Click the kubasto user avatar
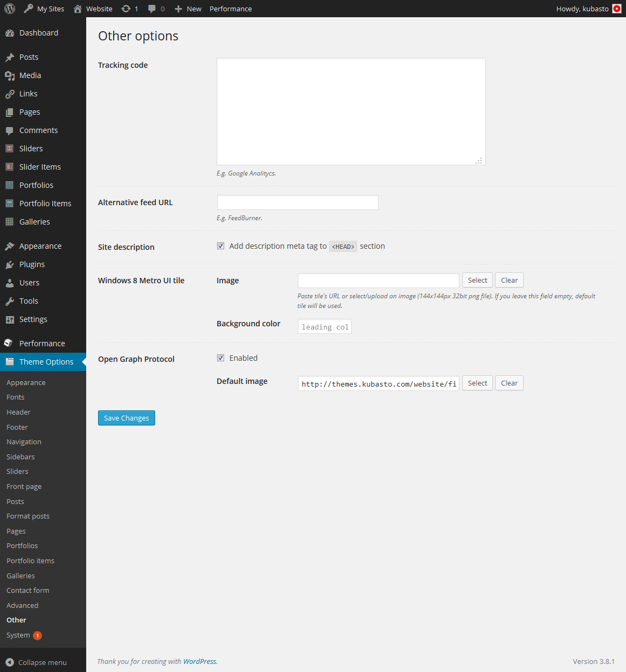The height and width of the screenshot is (672, 626). click(x=617, y=9)
